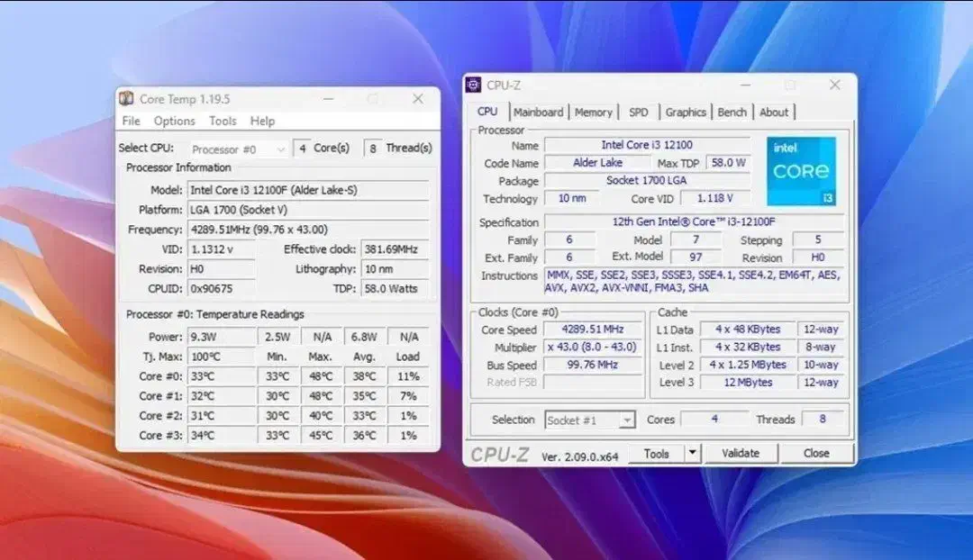973x560 pixels.
Task: Select the Core Speed field showing 4289.51 MHz
Action: coord(592,329)
